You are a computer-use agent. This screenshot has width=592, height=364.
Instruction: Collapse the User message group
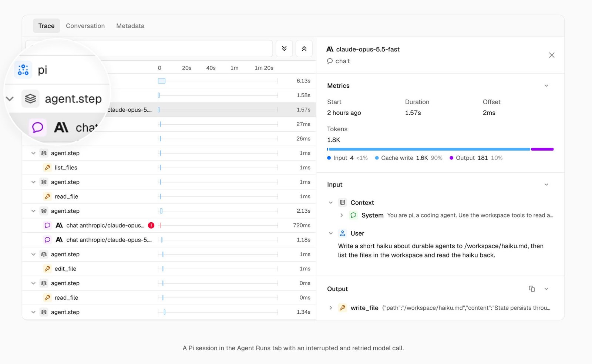click(x=331, y=233)
